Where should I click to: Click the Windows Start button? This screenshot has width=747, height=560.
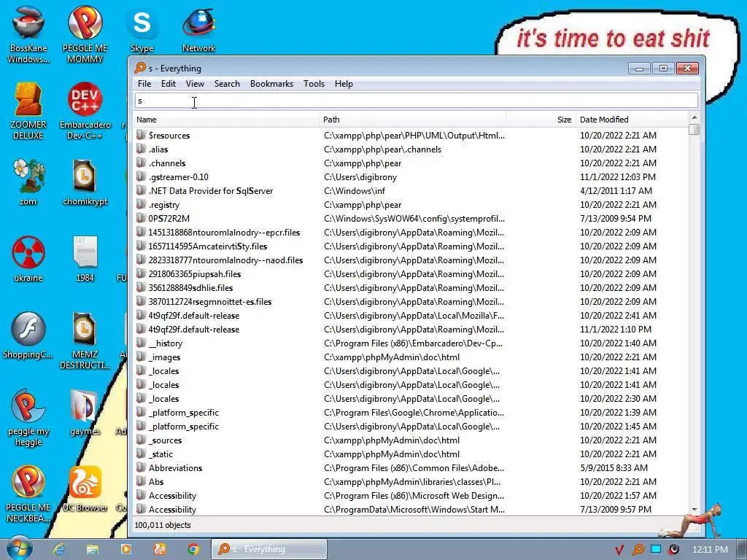coord(20,548)
